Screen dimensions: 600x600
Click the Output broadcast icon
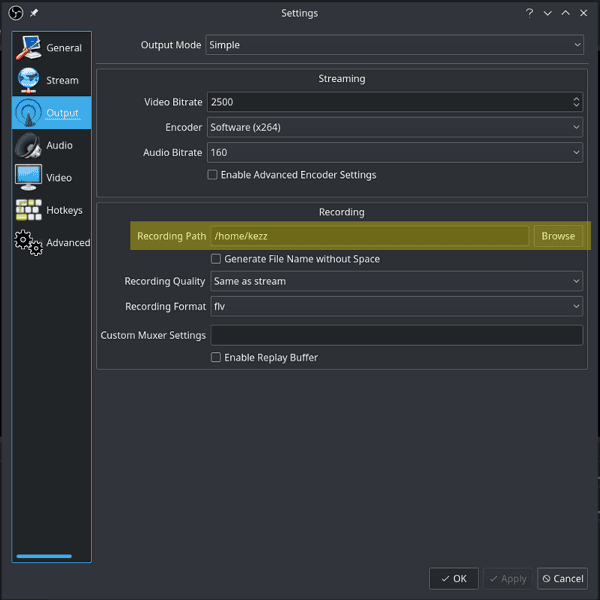29,113
